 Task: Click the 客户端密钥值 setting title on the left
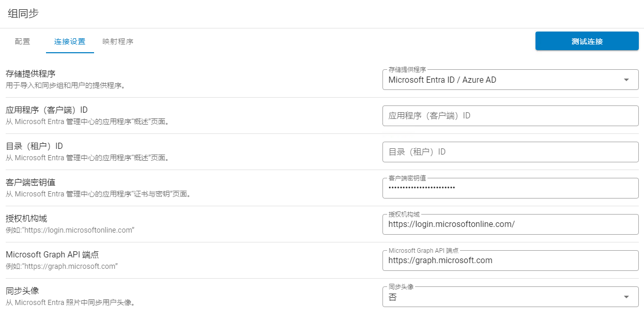click(30, 182)
